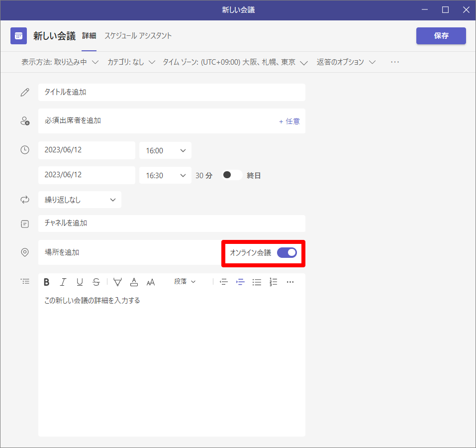The width and height of the screenshot is (476, 448).
Task: Switch to the スケジュール アシスタント tab
Action: tap(138, 36)
